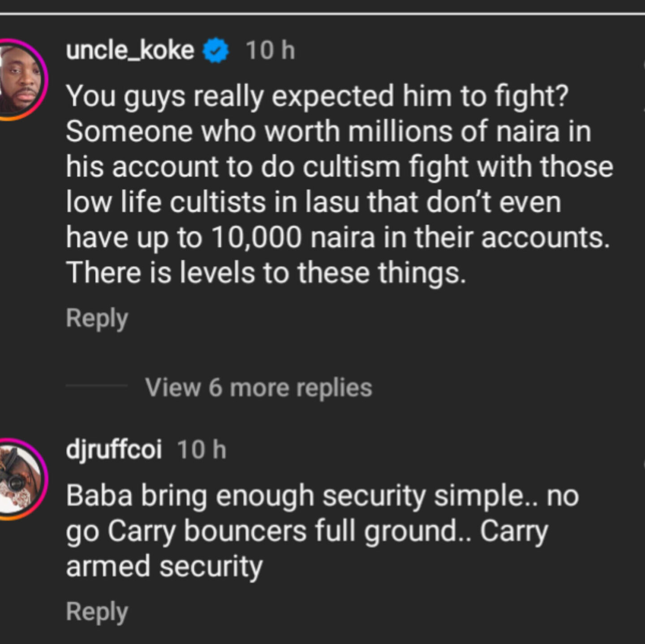The width and height of the screenshot is (645, 644).
Task: Click the divider line at the top
Action: [x=322, y=14]
